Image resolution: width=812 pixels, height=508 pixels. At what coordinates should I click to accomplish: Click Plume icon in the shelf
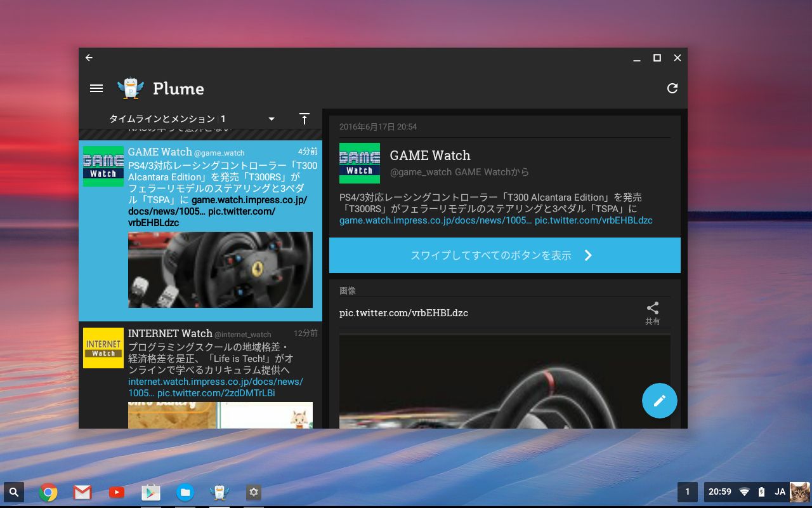pos(219,492)
